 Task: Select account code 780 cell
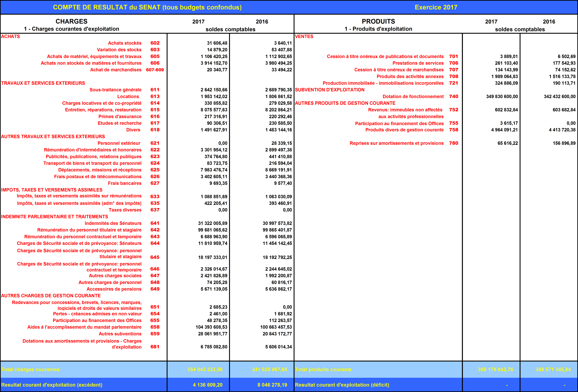pyautogui.click(x=453, y=143)
